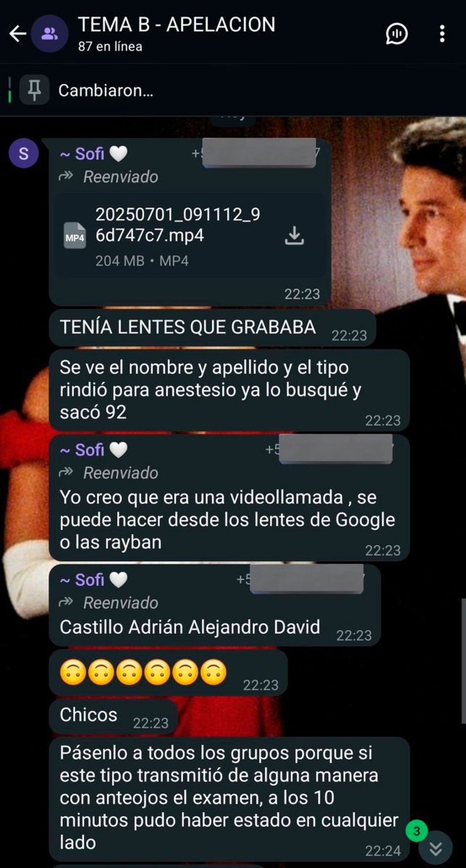The height and width of the screenshot is (868, 466).
Task: Open group info 'TEMA B - APELACION'
Action: [x=177, y=25]
